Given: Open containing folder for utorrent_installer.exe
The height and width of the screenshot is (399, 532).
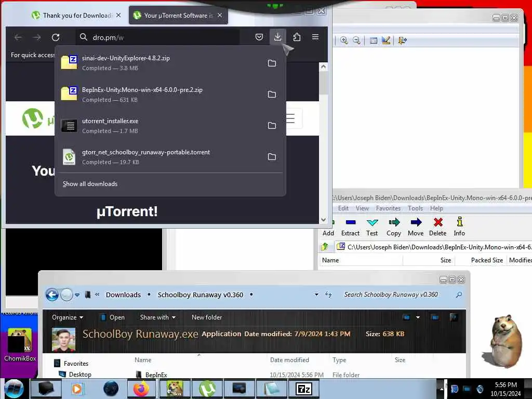Looking at the screenshot, I should (272, 126).
